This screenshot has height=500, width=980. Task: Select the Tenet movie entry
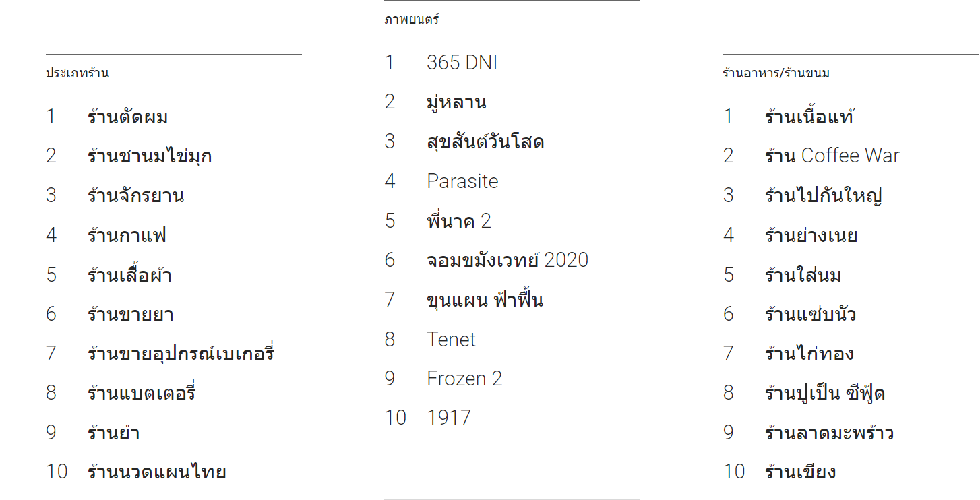click(451, 339)
